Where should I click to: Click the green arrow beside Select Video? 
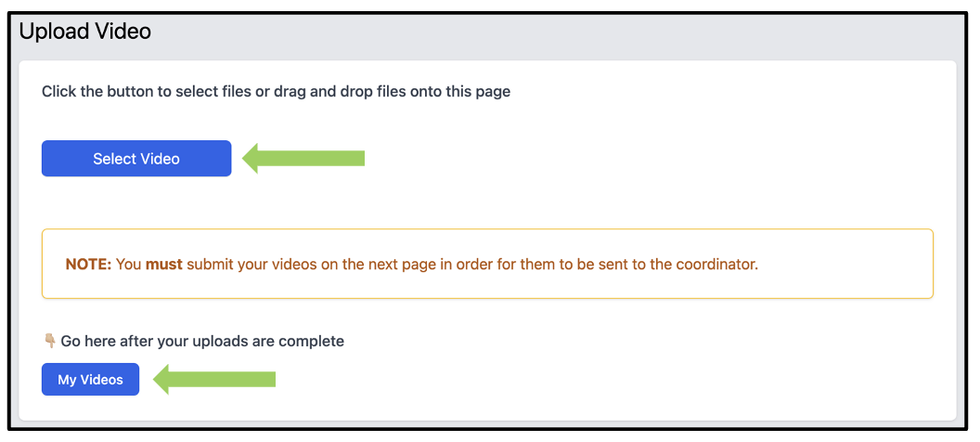coord(303,158)
